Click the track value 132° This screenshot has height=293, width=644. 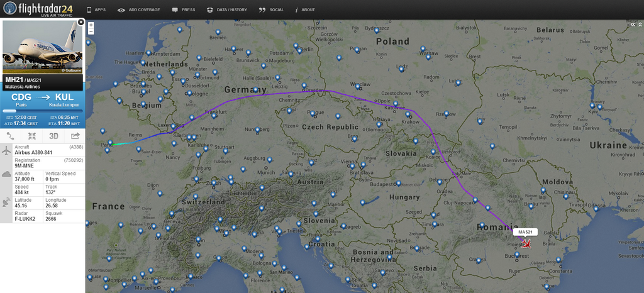pos(50,192)
